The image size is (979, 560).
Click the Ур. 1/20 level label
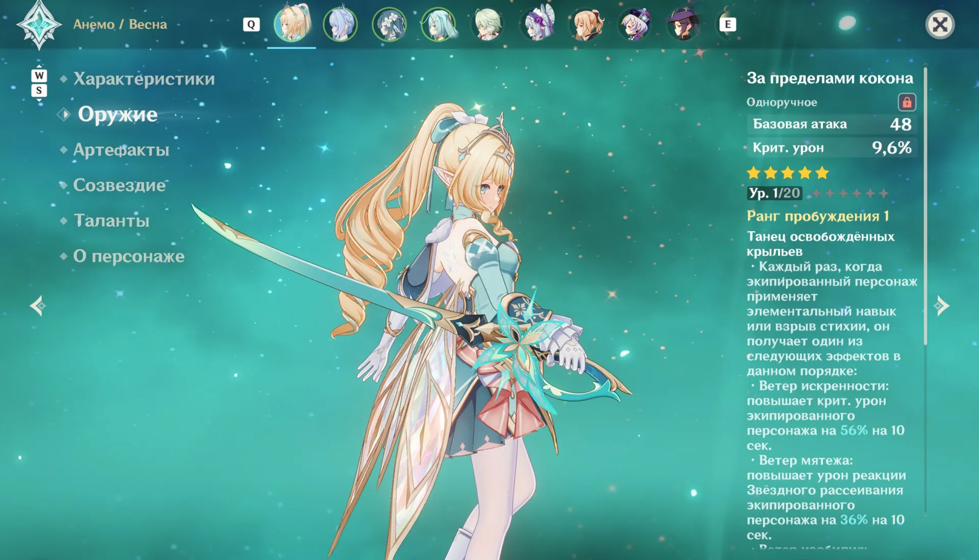(x=775, y=193)
